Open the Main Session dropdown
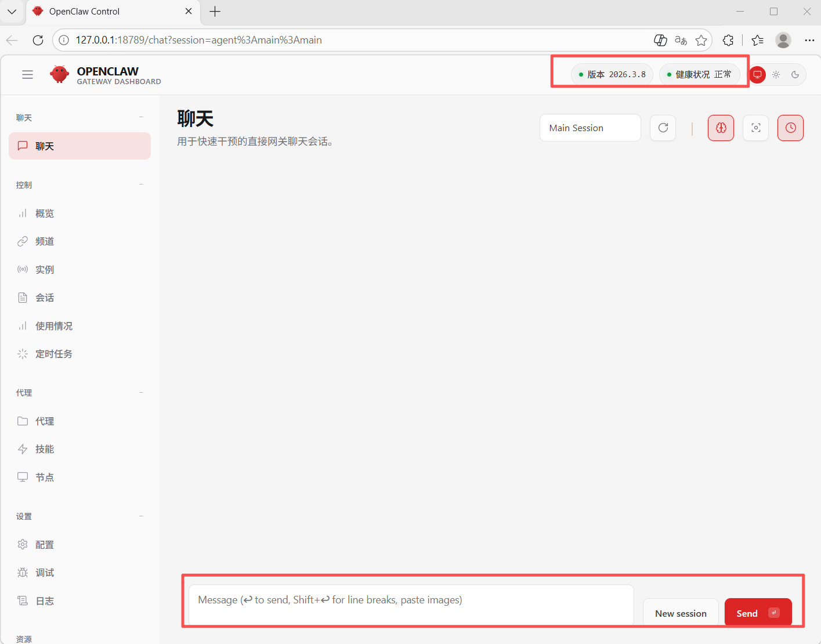The height and width of the screenshot is (644, 821). (x=589, y=128)
